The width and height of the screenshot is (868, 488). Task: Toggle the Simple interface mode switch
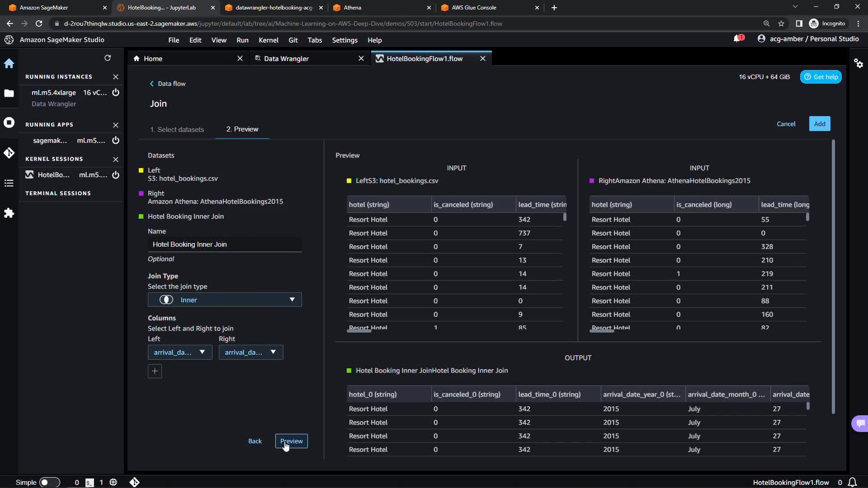tap(49, 482)
